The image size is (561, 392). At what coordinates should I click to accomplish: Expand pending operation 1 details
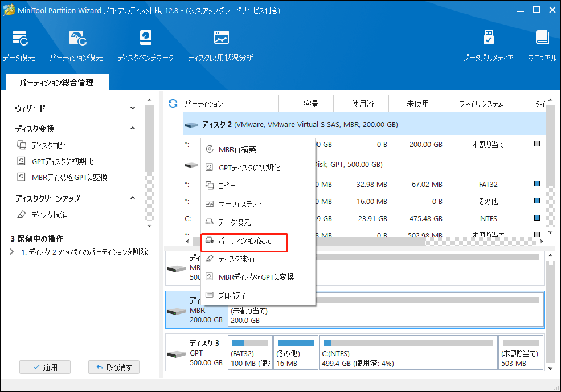13,252
